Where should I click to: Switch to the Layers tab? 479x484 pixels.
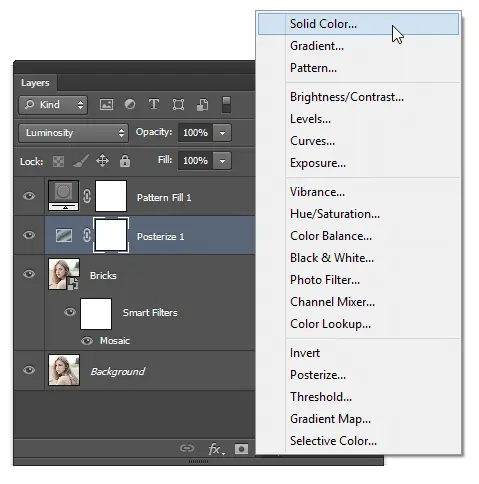click(x=35, y=83)
